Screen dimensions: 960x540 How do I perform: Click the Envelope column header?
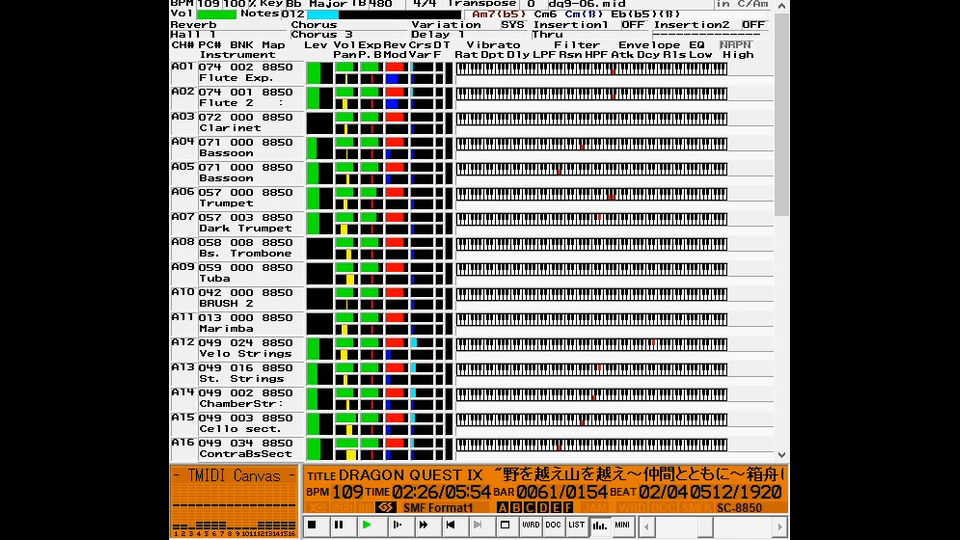point(649,45)
